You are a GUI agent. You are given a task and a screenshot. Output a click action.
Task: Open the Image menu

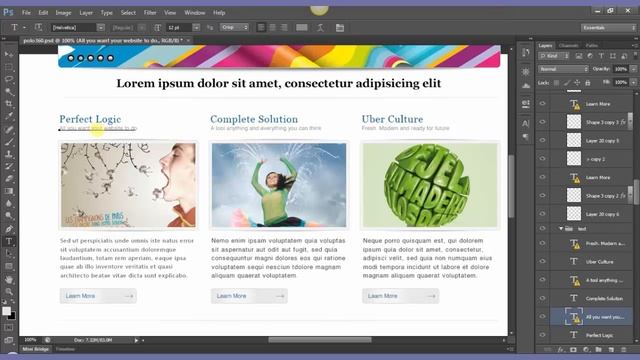63,13
